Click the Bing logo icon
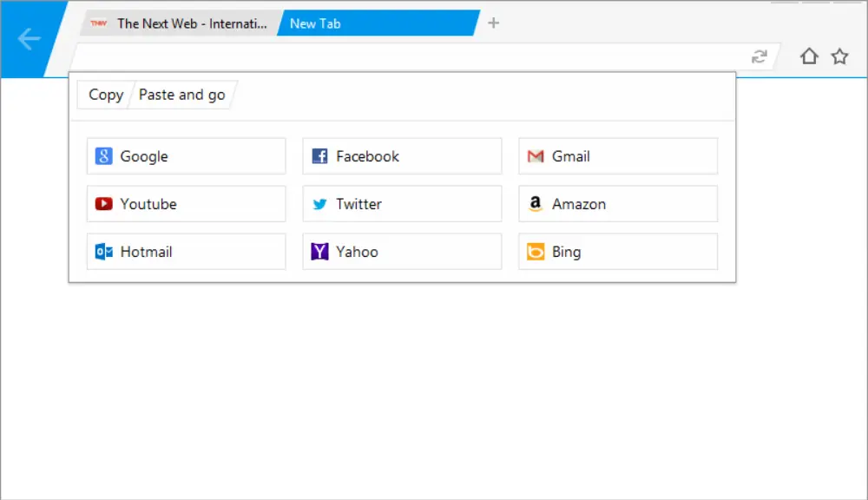868x500 pixels. click(536, 252)
